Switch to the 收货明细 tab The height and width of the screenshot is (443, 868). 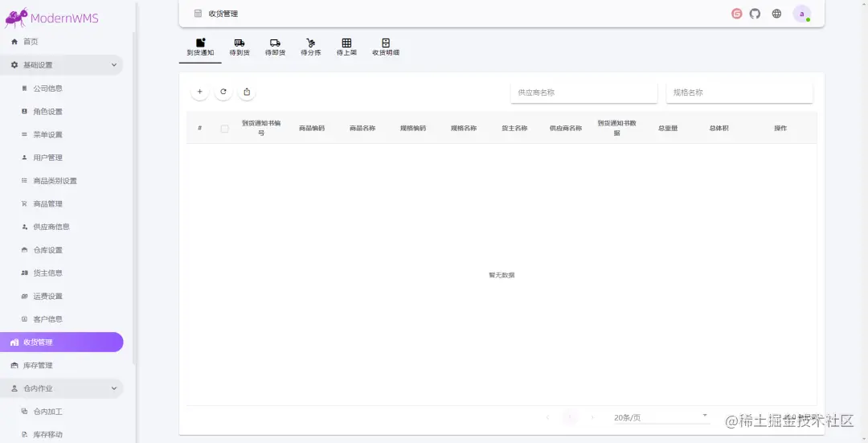click(386, 47)
